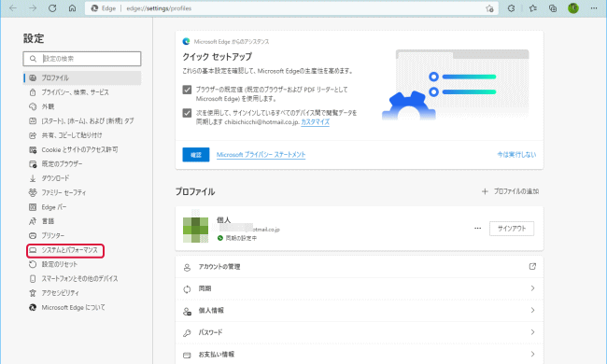This screenshot has height=364, width=607.
Task: Open the home page via the house icon
Action: [73, 8]
